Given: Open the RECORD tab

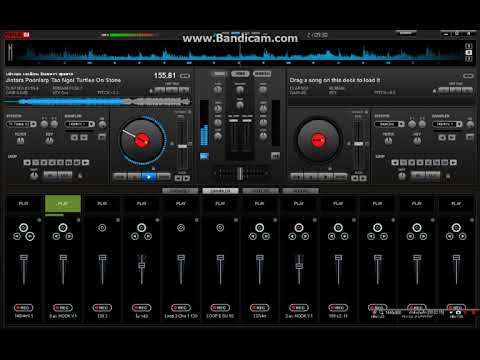Looking at the screenshot, I should pos(300,191).
